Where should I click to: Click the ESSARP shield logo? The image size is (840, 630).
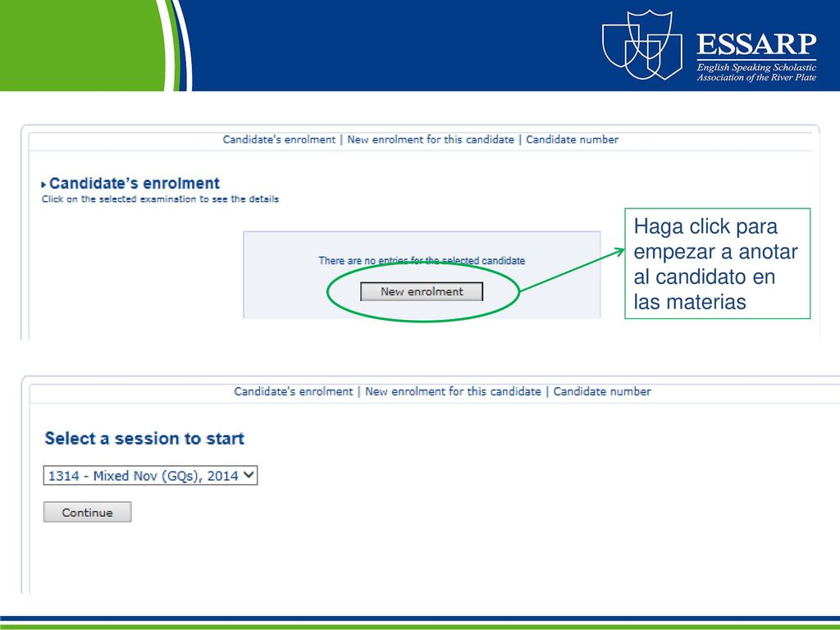tap(642, 45)
